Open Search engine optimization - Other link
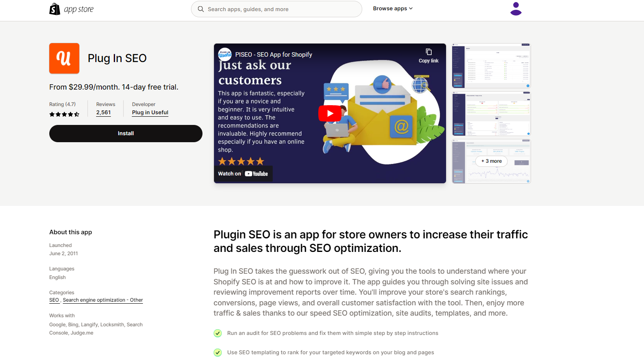 point(103,300)
